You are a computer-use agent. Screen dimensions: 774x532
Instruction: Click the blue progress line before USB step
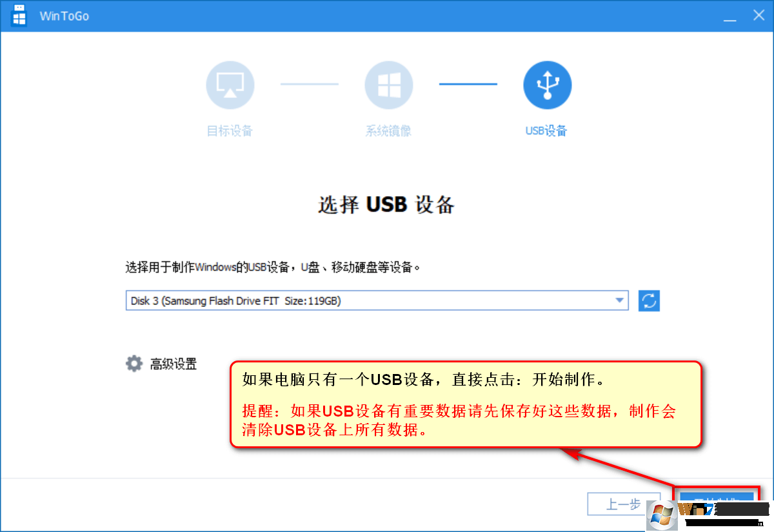point(468,84)
